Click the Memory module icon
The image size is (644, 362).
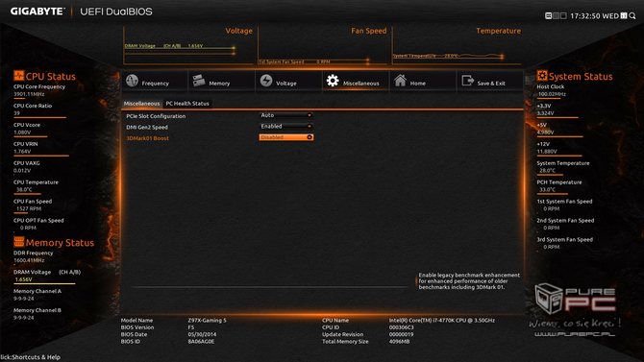pos(199,81)
